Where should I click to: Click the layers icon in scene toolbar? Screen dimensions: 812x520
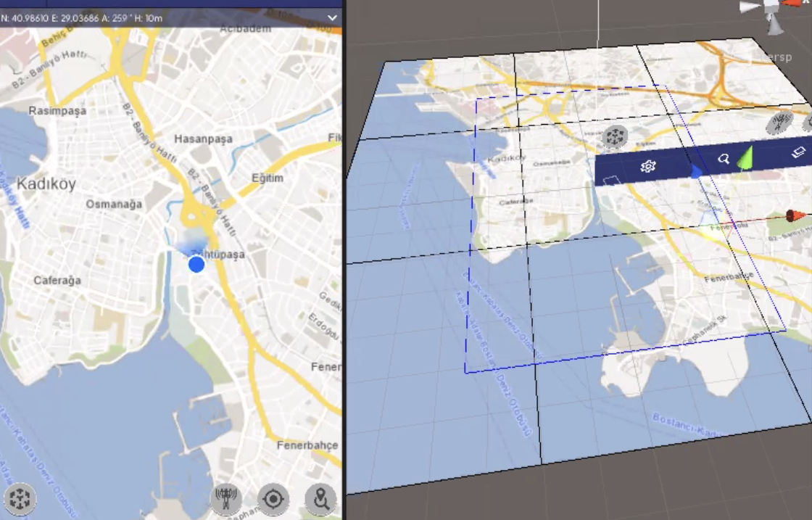pyautogui.click(x=798, y=152)
